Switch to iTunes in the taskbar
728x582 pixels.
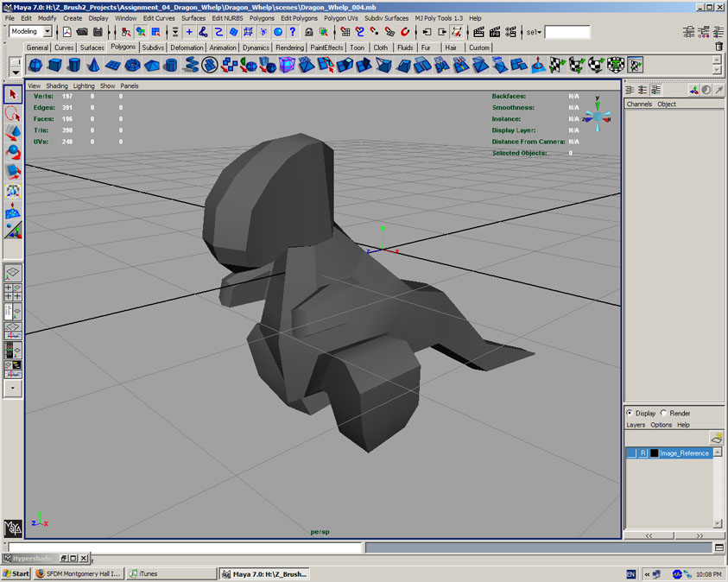(171, 573)
